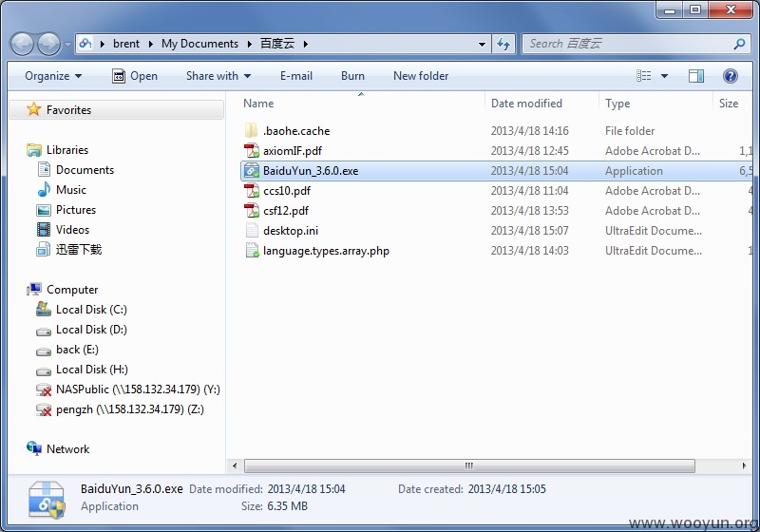
Task: Open the Music library
Action: tap(70, 190)
